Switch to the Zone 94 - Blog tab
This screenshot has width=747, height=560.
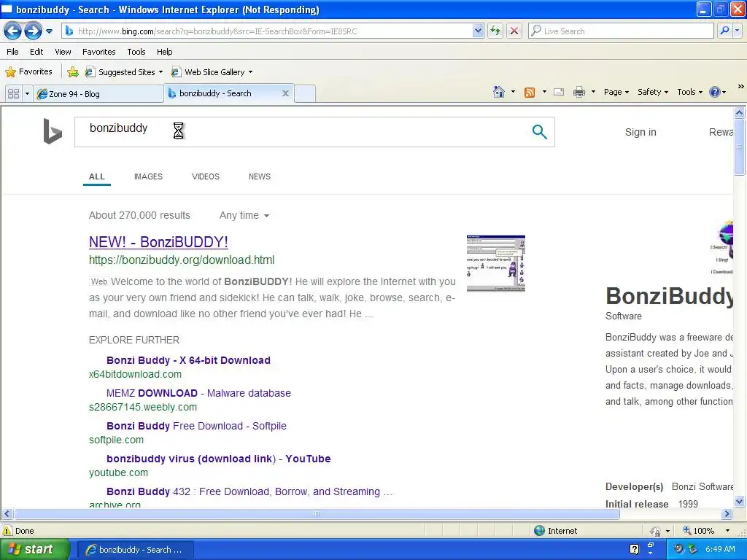[x=98, y=94]
